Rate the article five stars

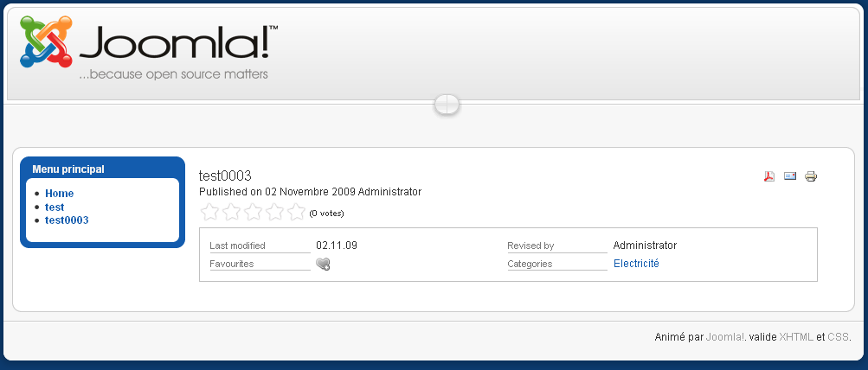coord(296,212)
